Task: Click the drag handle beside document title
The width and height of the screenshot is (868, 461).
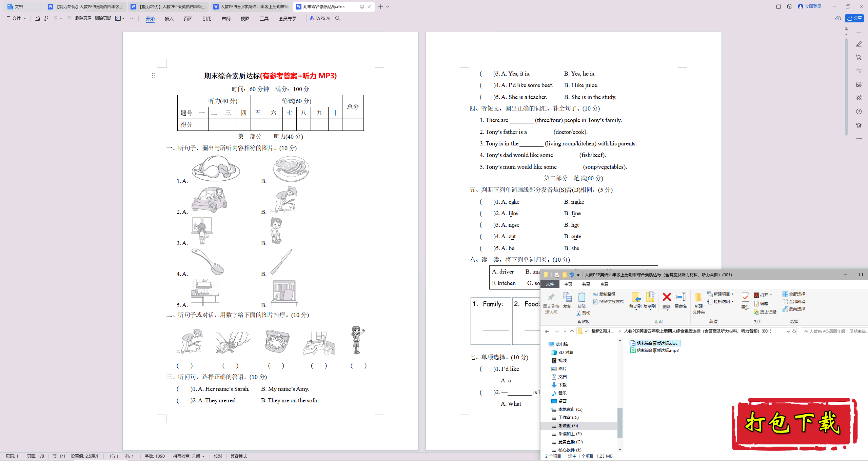Action: point(153,75)
